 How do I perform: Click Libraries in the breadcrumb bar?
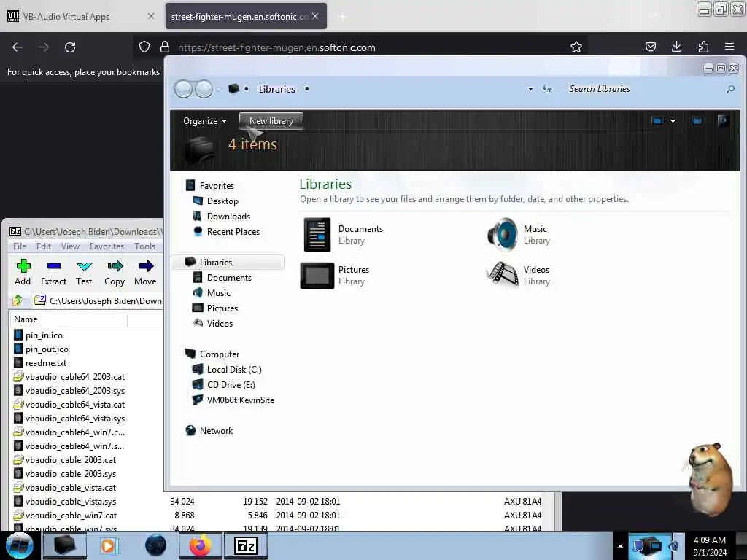(276, 89)
